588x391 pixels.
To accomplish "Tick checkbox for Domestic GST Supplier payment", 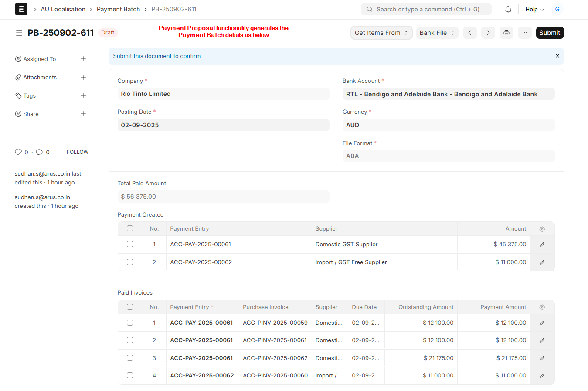I will pos(130,244).
